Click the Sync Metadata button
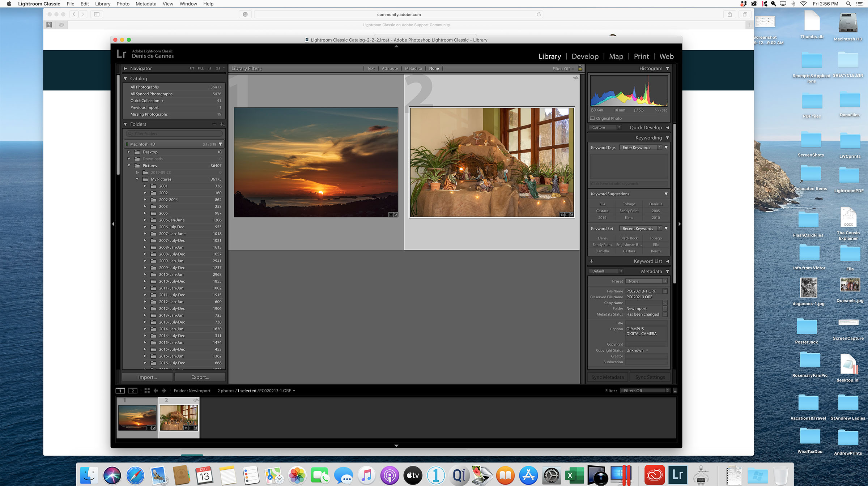Viewport: 868px width, 486px height. pyautogui.click(x=608, y=377)
